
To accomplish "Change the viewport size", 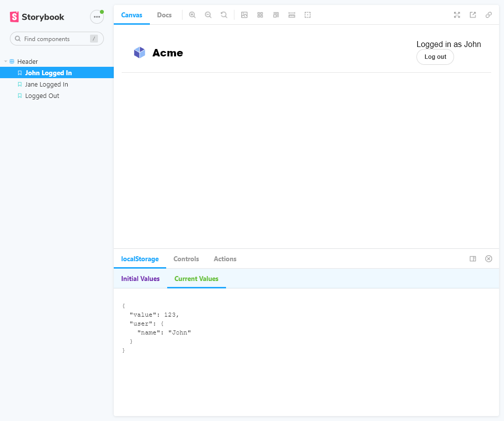I will (x=276, y=15).
